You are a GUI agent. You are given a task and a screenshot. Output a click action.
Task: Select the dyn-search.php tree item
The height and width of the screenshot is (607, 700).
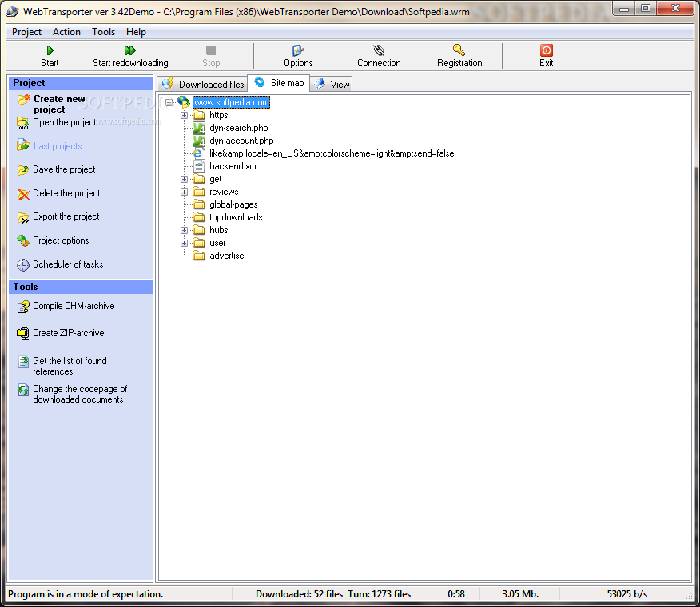coord(239,128)
